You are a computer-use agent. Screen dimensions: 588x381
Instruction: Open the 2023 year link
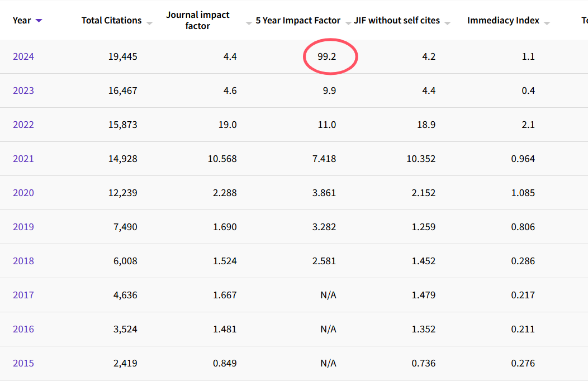[23, 91]
